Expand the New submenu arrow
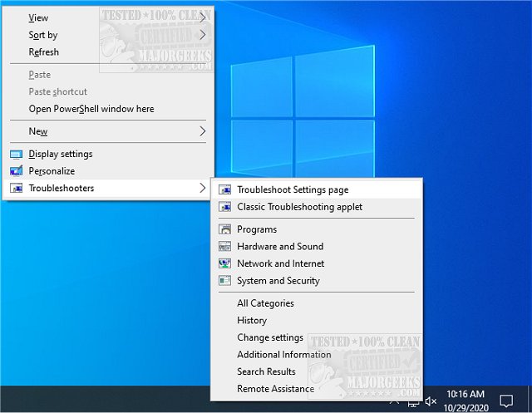This screenshot has height=413, width=532. pos(202,131)
